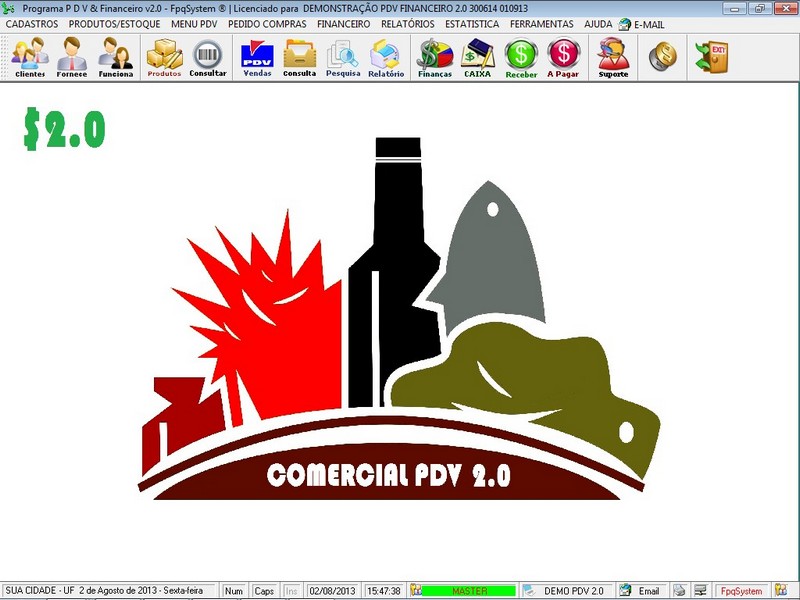Viewport: 800px width, 600px height.
Task: Open the MENU PDV menu
Action: (194, 24)
